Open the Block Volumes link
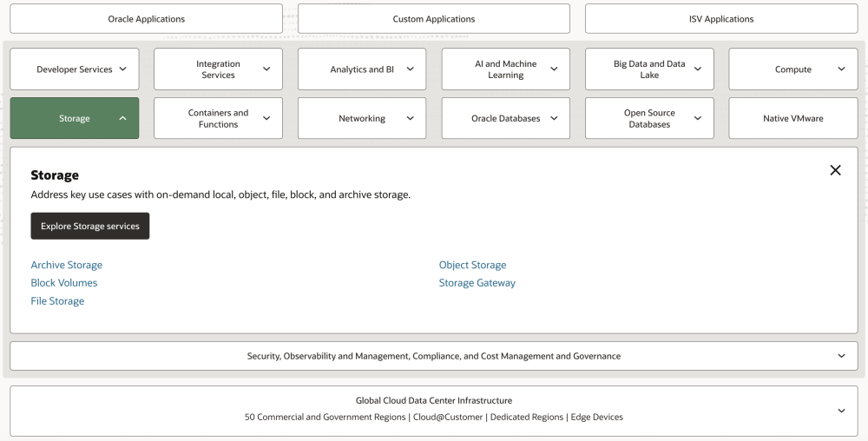The height and width of the screenshot is (441, 868). click(64, 283)
